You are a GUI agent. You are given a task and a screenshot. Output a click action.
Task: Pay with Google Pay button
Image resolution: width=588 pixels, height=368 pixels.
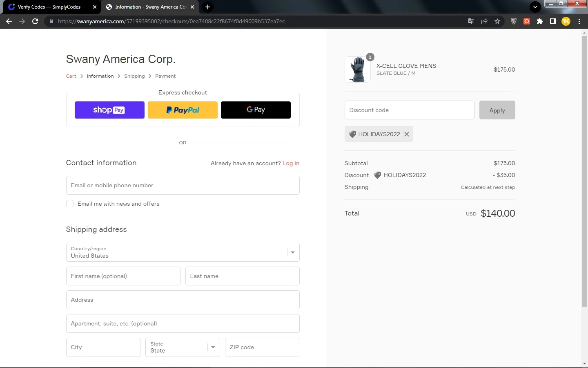(x=256, y=110)
